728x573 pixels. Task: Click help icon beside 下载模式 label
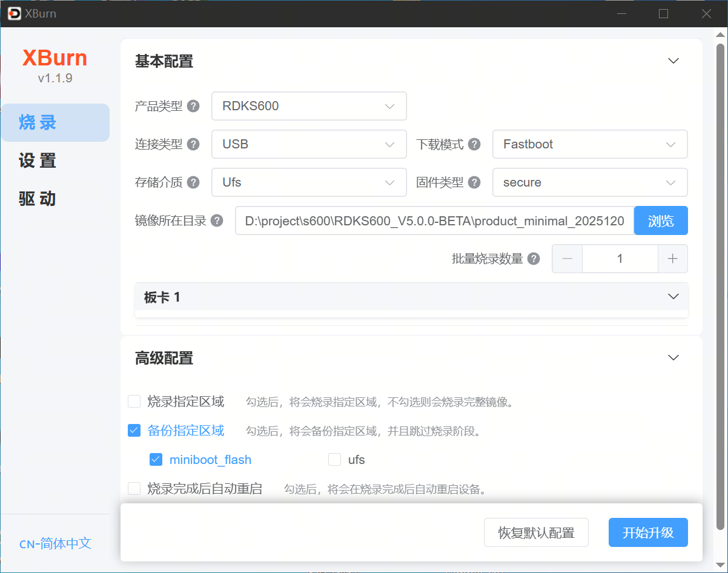475,144
